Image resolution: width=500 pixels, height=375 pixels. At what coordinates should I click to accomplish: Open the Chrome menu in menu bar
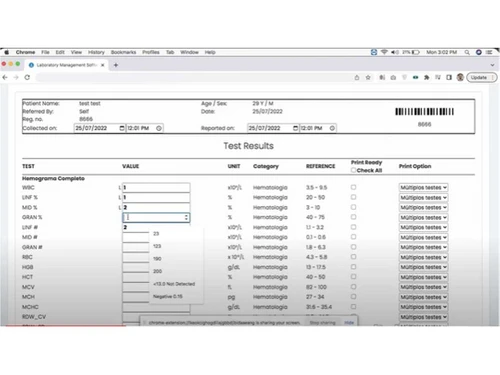coord(25,52)
